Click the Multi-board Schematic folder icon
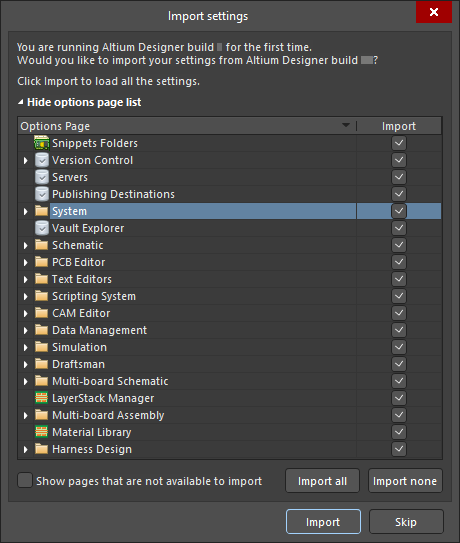Image resolution: width=460 pixels, height=543 pixels. tap(42, 381)
